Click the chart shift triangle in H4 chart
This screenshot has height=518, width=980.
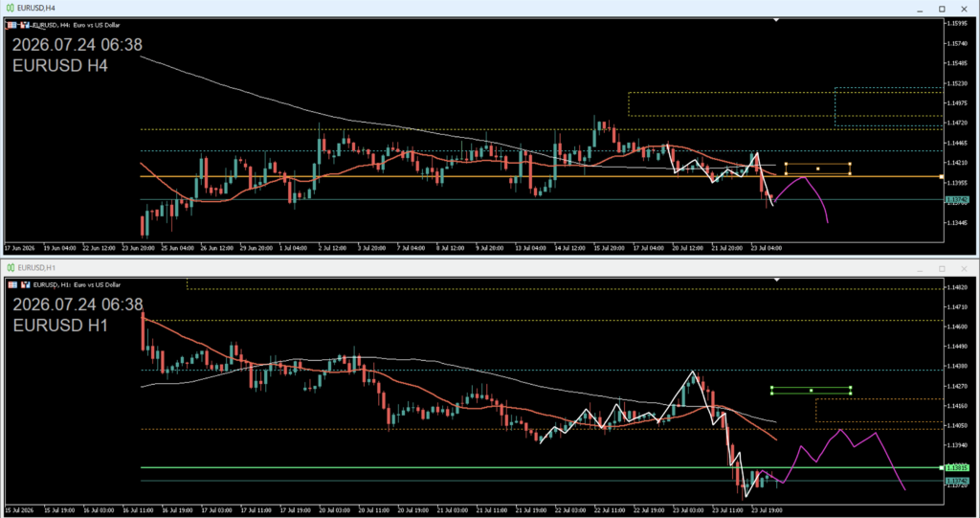pos(776,20)
